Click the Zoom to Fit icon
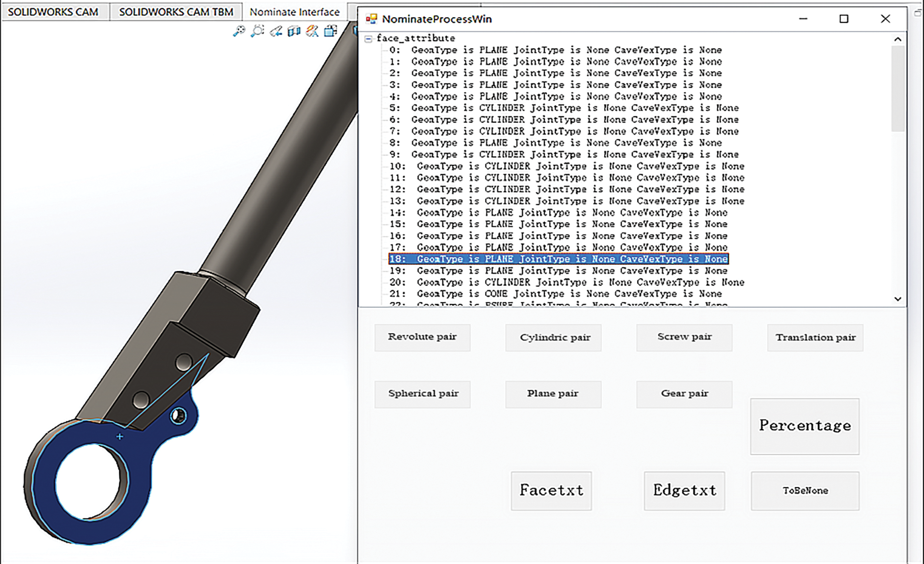 (x=238, y=31)
